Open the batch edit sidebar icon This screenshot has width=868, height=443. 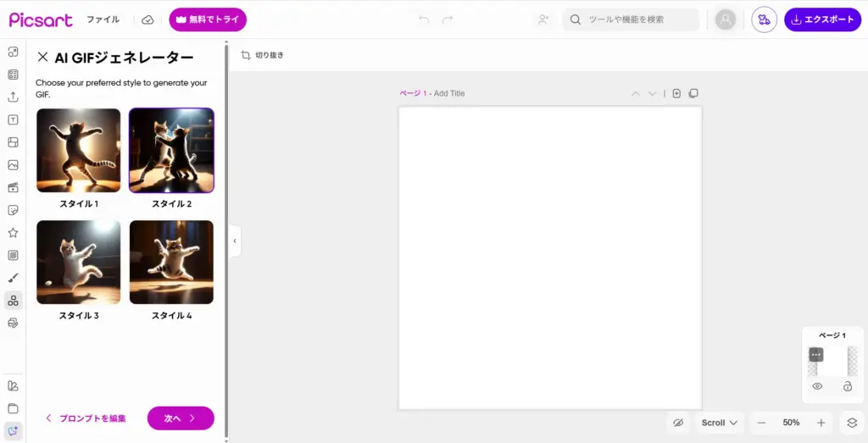(13, 323)
